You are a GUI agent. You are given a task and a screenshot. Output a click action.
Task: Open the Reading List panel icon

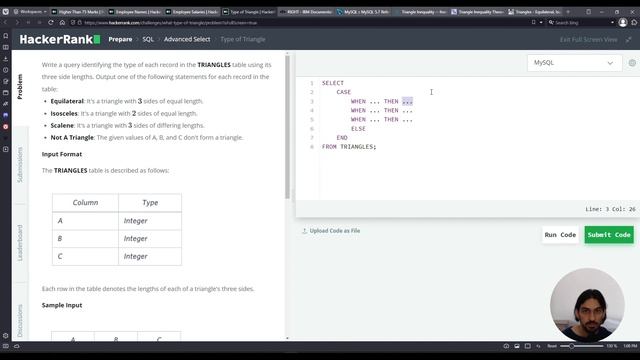(6, 47)
